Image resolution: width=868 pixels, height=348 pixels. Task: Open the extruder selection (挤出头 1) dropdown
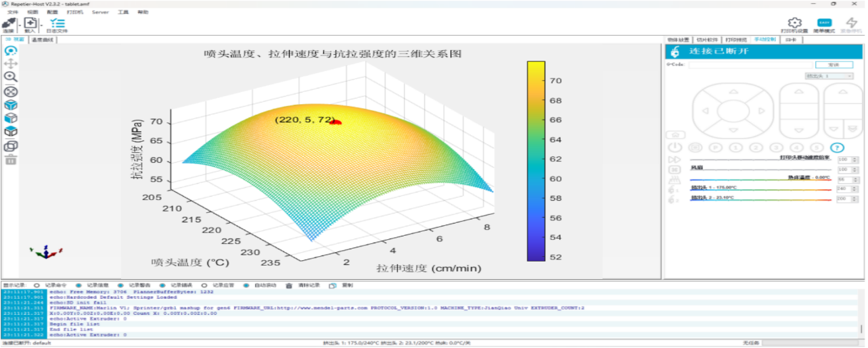pos(829,76)
